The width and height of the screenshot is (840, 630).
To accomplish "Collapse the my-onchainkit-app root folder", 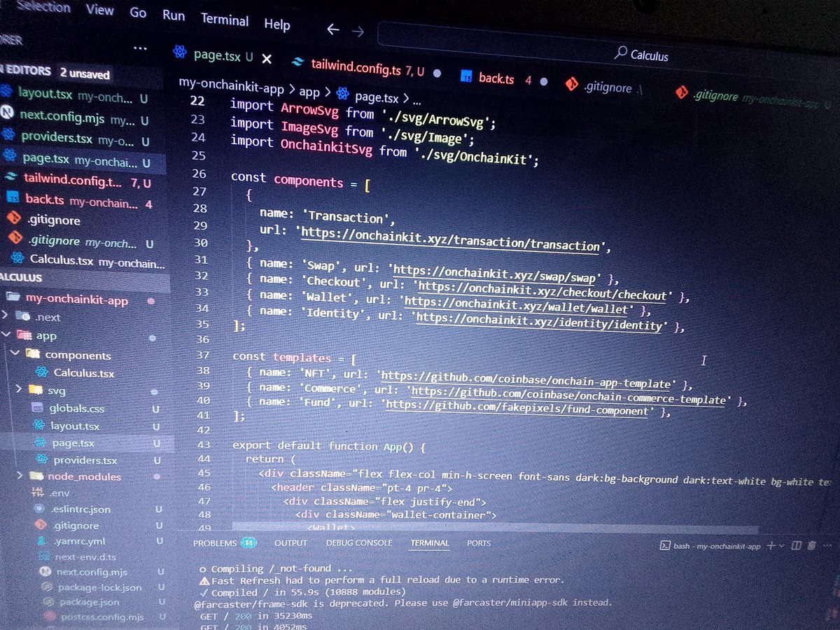I will pyautogui.click(x=77, y=300).
